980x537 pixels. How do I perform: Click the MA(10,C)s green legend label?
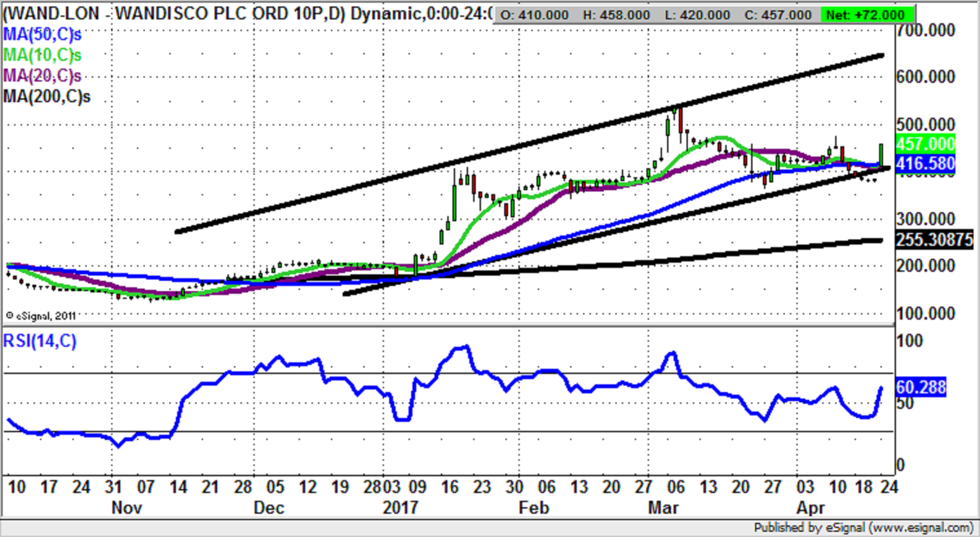coord(42,55)
